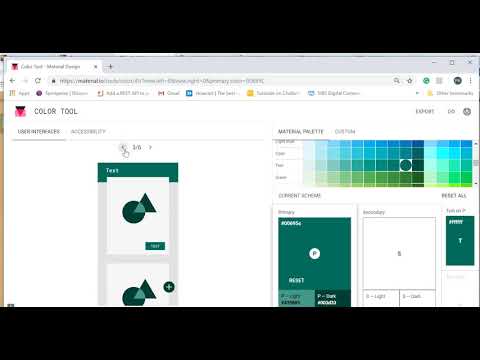Click the Primary label above the color box
480x360 pixels.
286,212
